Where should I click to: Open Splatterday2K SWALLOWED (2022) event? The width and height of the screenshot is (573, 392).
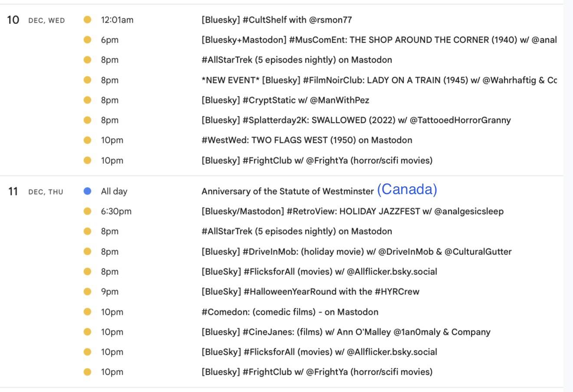pyautogui.click(x=356, y=120)
